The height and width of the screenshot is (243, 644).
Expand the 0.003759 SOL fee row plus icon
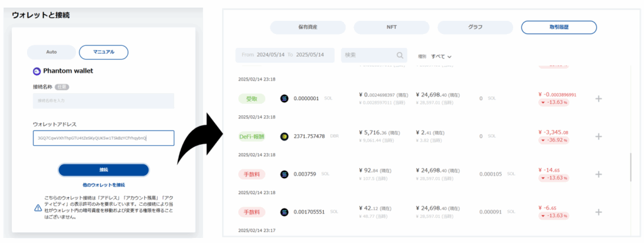(x=599, y=174)
